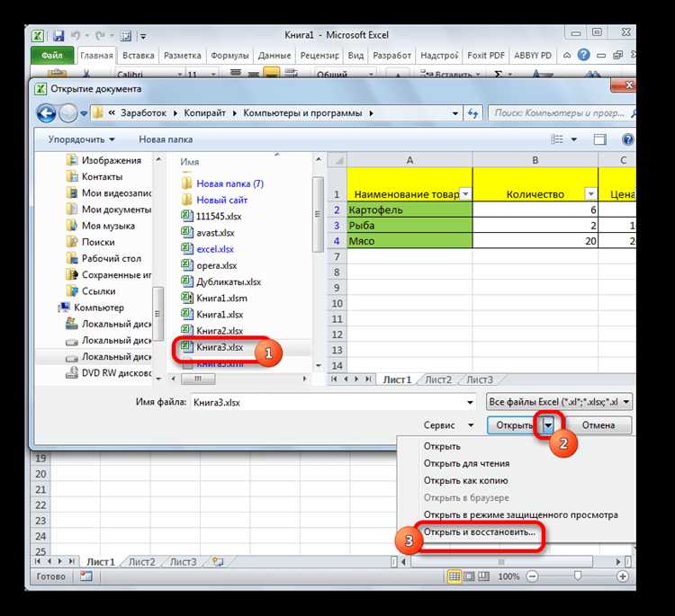Click the refresh icon beside the address path
This screenshot has height=616, width=675.
tap(472, 113)
